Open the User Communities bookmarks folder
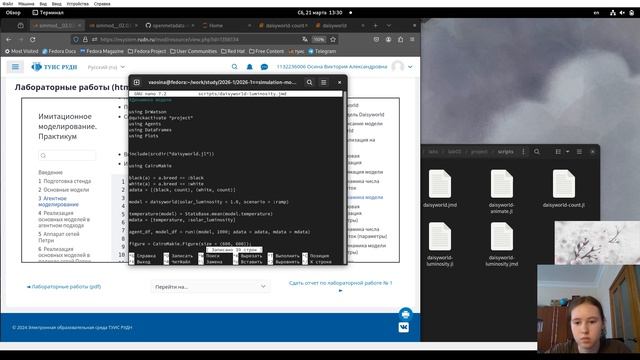640x360 pixels. click(x=193, y=51)
